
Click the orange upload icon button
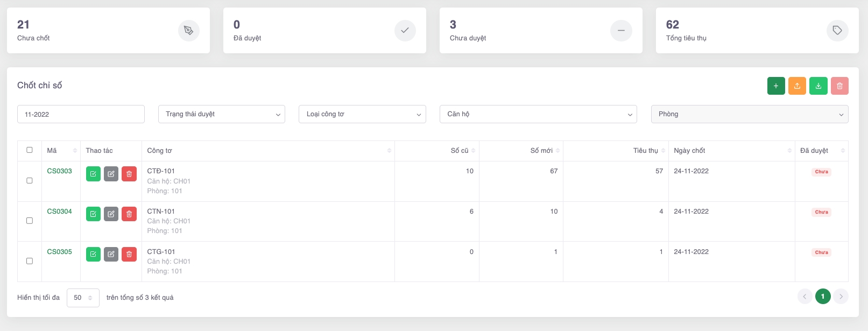tap(797, 86)
